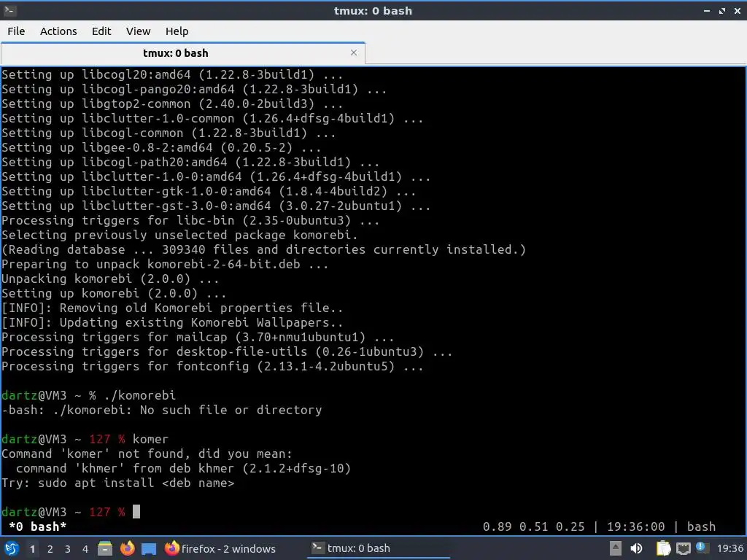Click 'Removing old Komorebi properties file' line
The height and width of the screenshot is (560, 747).
(x=172, y=308)
